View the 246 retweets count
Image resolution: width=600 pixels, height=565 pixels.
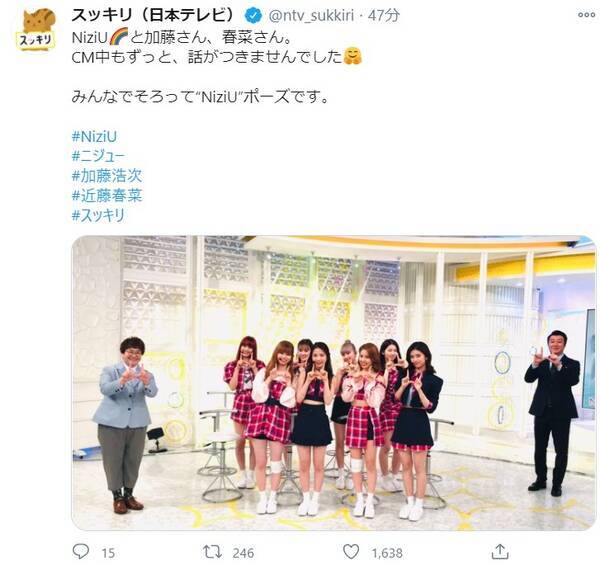click(243, 553)
